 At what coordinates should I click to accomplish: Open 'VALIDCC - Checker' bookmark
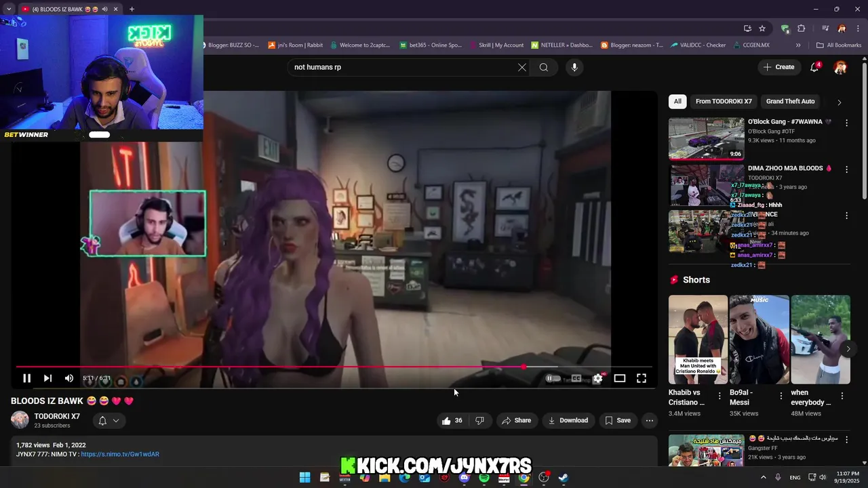click(698, 45)
